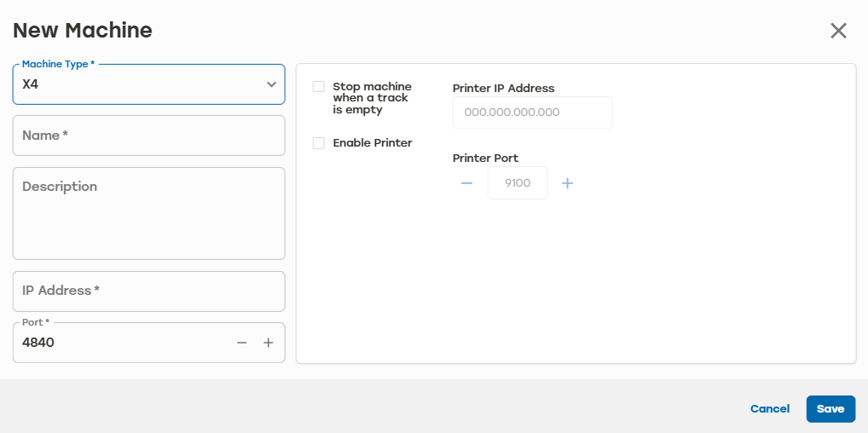Save the new machine
This screenshot has width=868, height=433.
tap(831, 409)
